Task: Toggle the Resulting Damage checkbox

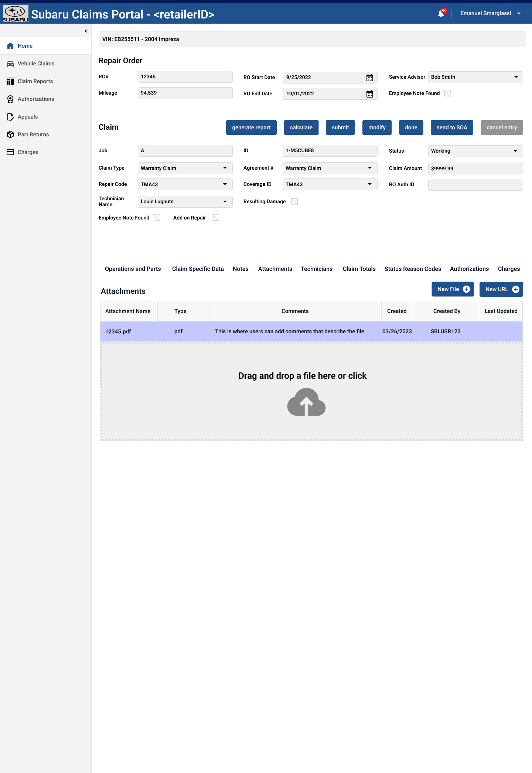Action: point(294,201)
